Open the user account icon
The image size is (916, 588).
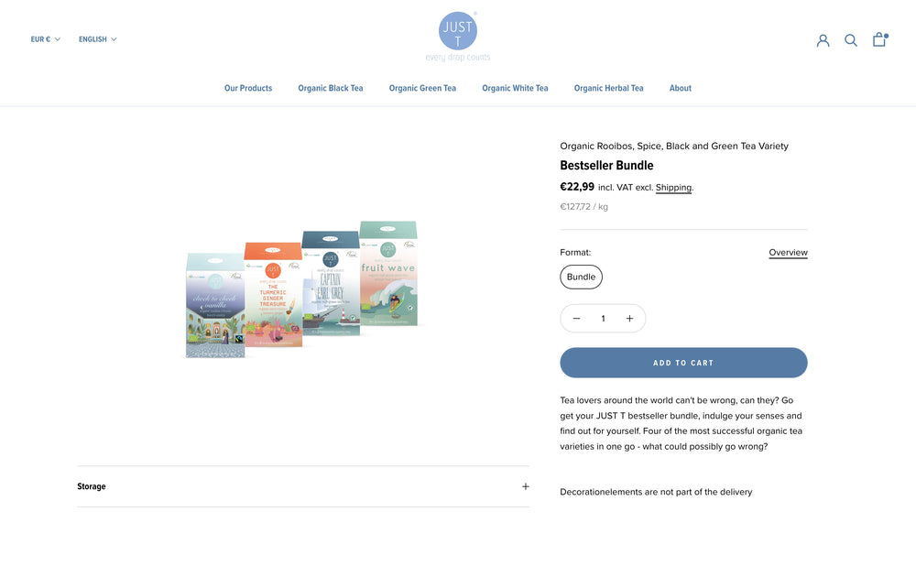click(x=823, y=40)
